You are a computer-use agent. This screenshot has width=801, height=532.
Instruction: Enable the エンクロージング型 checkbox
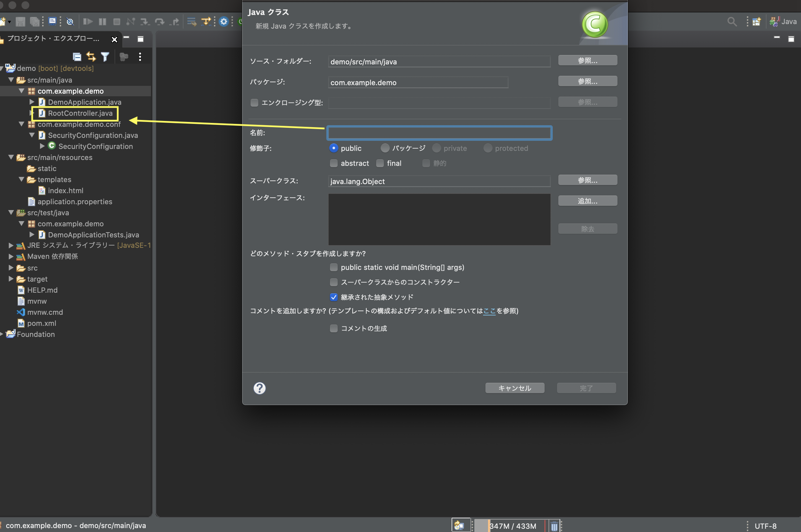pos(254,102)
